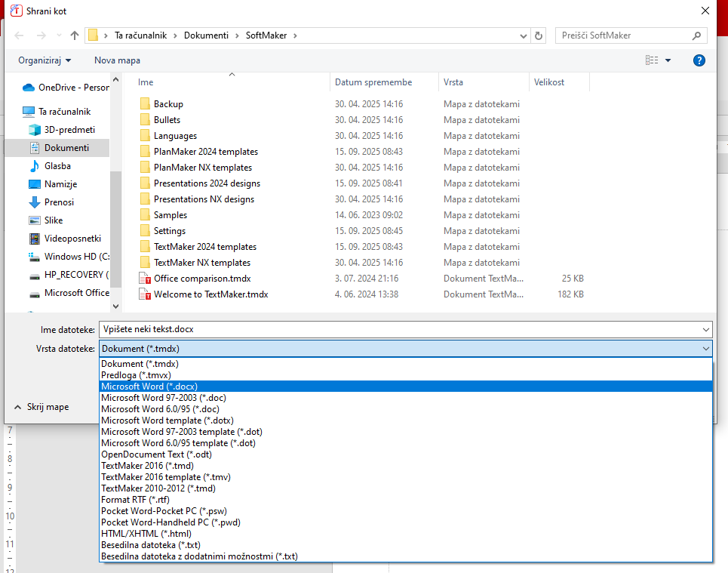This screenshot has width=728, height=573.
Task: Click the navigation pane scrollbar down arrow
Action: click(116, 307)
